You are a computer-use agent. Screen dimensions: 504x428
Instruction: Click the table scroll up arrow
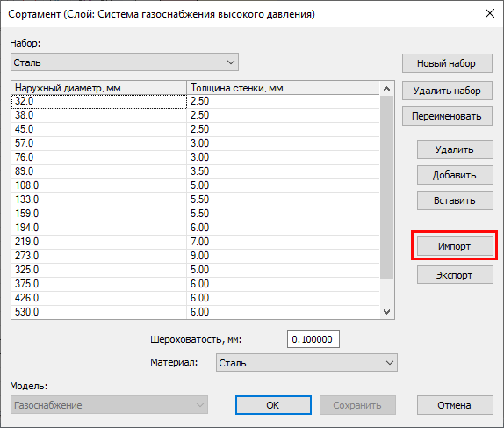(x=386, y=89)
